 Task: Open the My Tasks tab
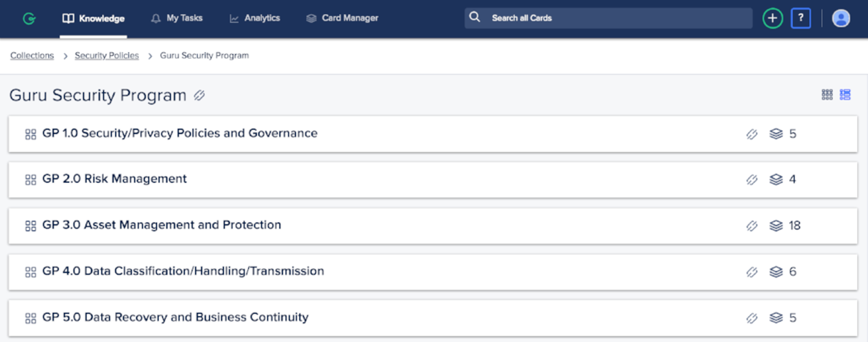176,18
